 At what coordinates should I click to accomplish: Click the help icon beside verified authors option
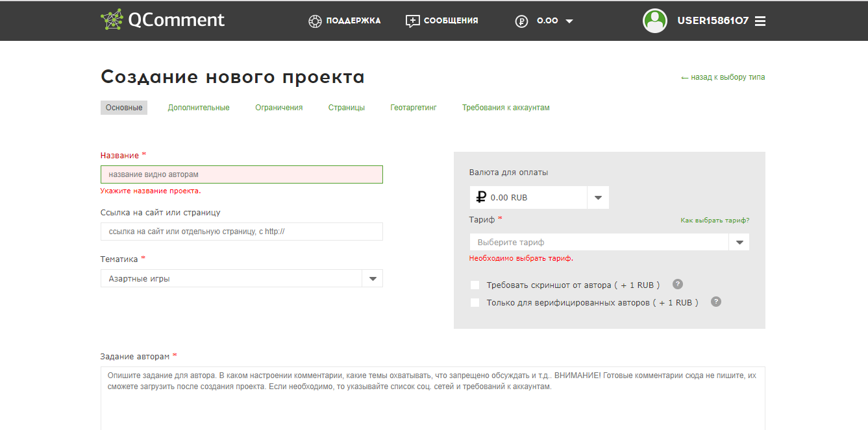click(x=715, y=302)
